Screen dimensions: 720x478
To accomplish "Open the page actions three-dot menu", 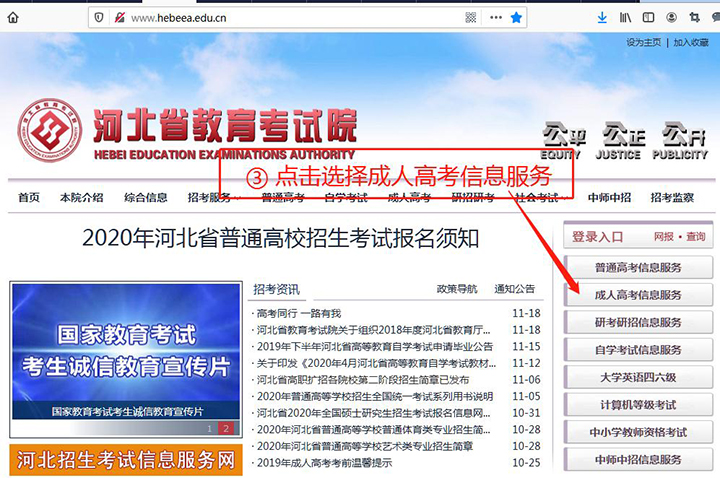I will point(496,18).
